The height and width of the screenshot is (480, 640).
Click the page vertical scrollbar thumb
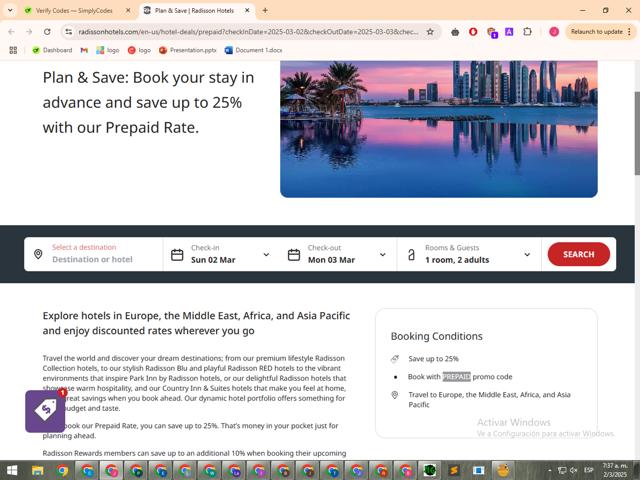coord(637,133)
